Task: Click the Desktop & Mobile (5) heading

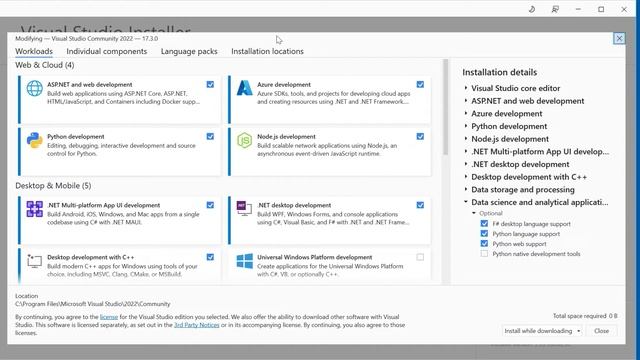Action: coord(53,186)
